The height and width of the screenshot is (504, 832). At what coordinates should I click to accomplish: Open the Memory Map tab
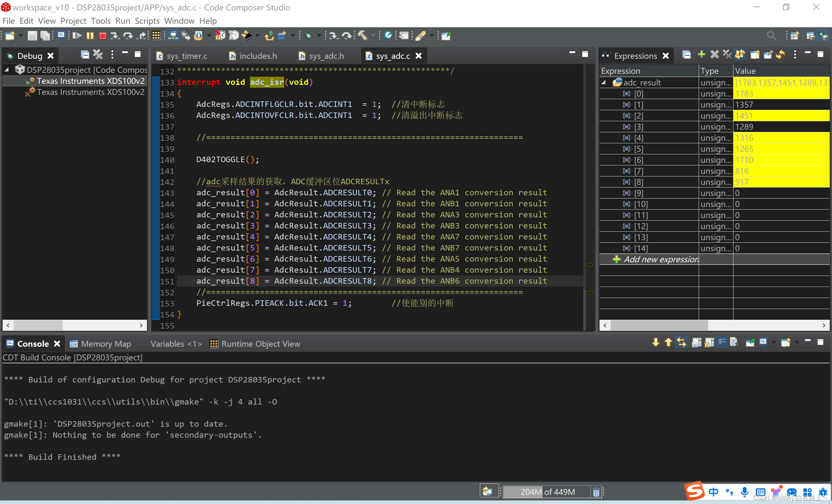106,344
